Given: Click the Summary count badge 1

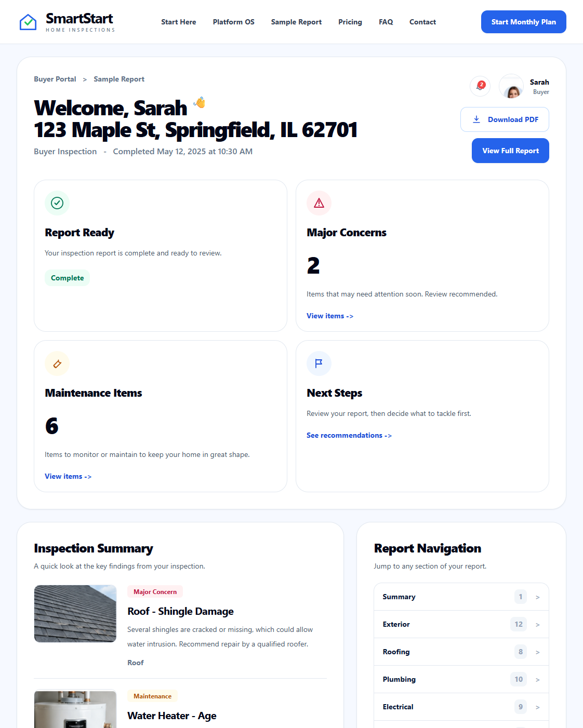Looking at the screenshot, I should tap(521, 597).
